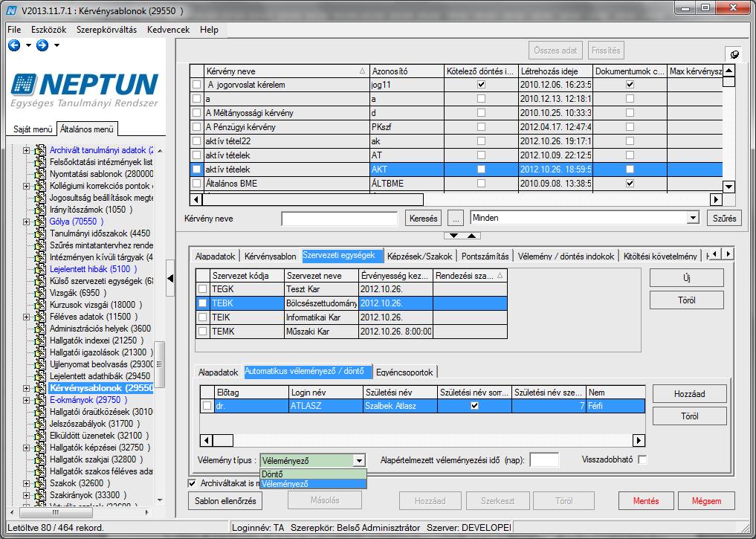The image size is (756, 539).
Task: Open the Szerepkörváltás menu
Action: tap(106, 30)
